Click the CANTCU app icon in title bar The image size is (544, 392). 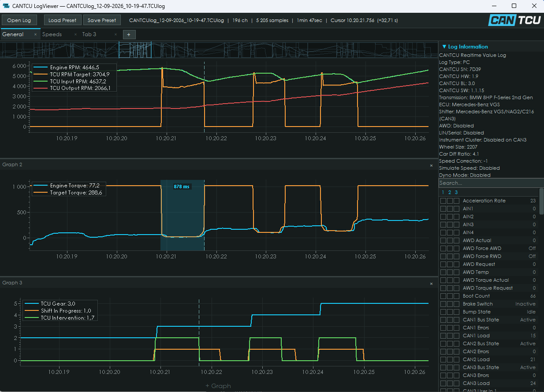pos(6,6)
